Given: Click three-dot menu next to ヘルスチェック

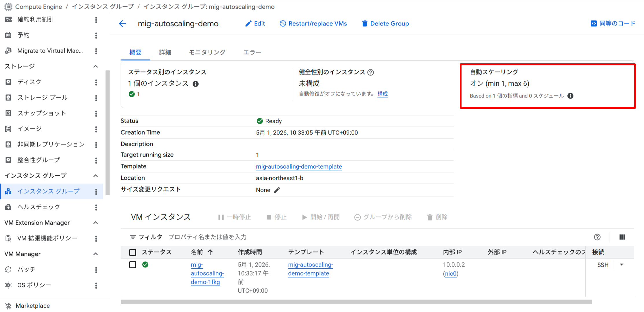Looking at the screenshot, I should (96, 207).
